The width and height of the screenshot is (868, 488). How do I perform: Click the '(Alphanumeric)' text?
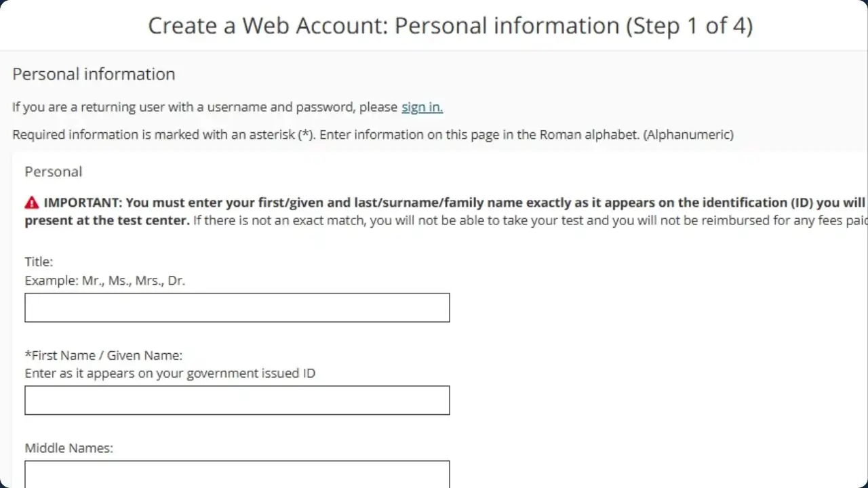point(688,134)
